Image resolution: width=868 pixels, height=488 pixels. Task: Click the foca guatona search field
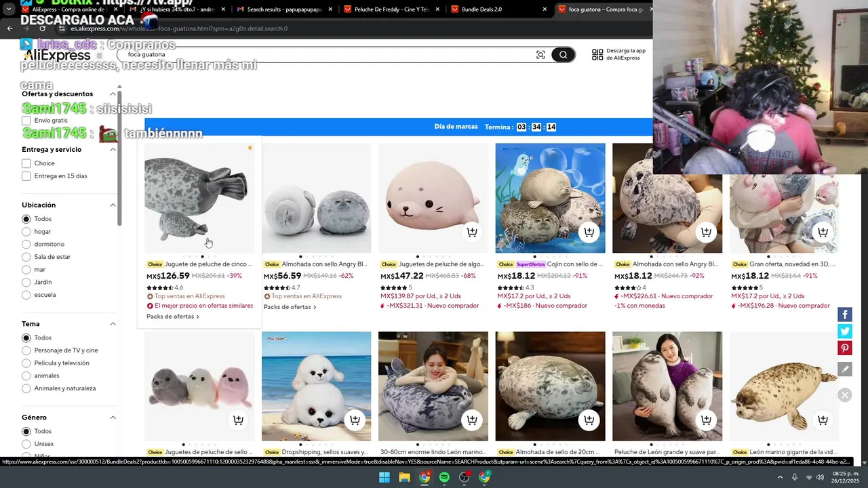click(325, 55)
